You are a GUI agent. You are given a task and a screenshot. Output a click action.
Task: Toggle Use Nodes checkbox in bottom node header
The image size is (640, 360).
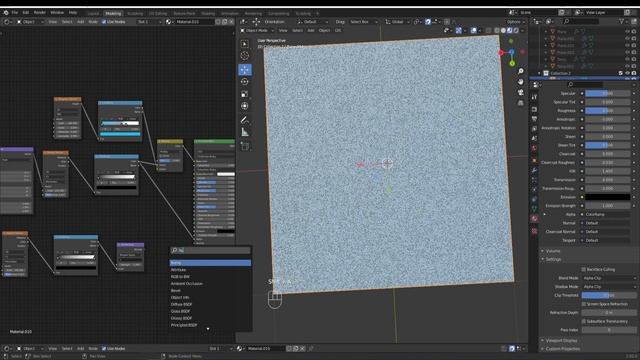(x=104, y=349)
